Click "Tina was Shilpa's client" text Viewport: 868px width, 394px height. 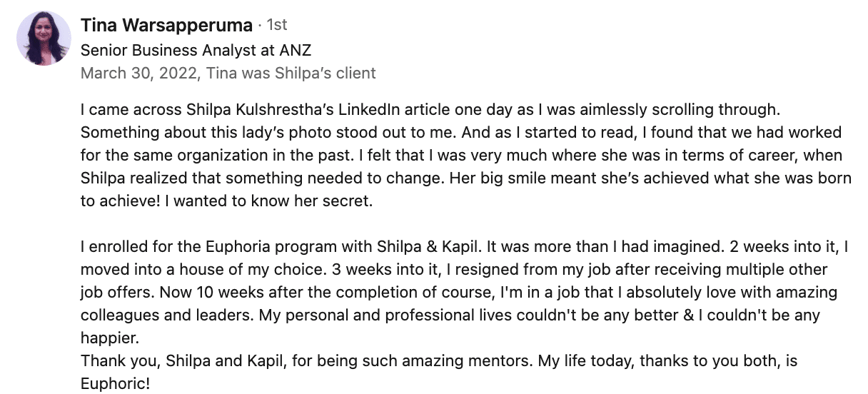pyautogui.click(x=291, y=73)
